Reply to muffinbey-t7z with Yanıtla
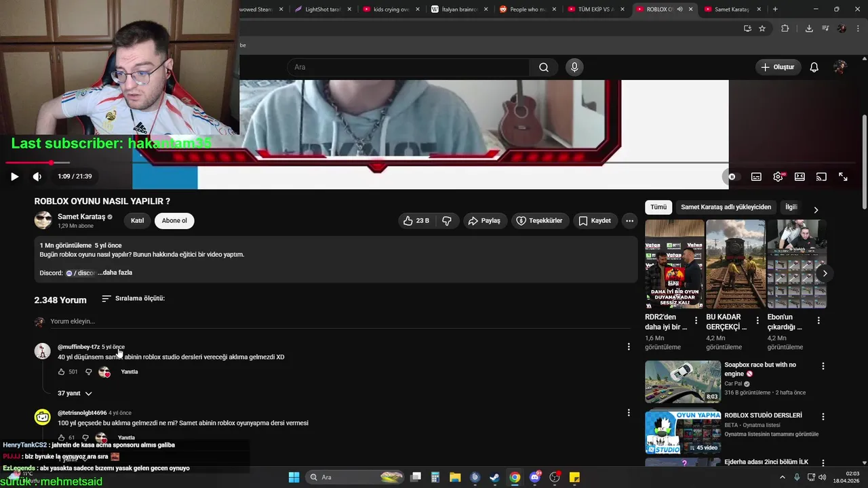 (129, 371)
